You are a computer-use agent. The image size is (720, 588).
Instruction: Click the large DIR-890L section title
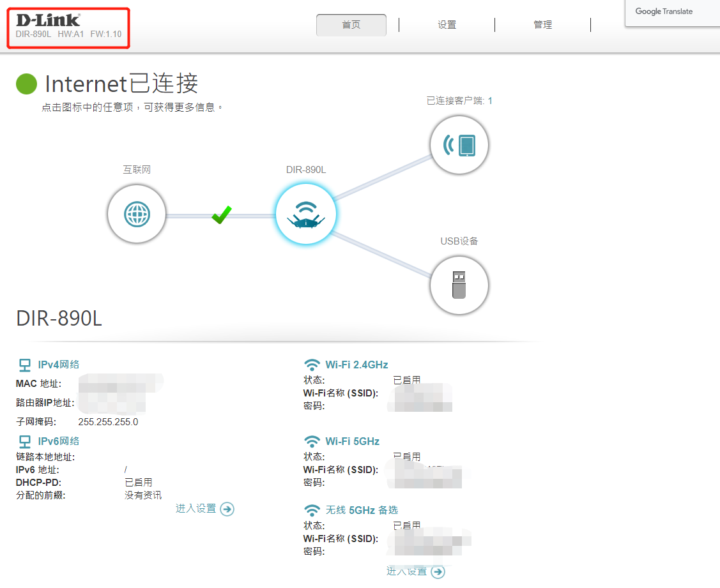(59, 318)
